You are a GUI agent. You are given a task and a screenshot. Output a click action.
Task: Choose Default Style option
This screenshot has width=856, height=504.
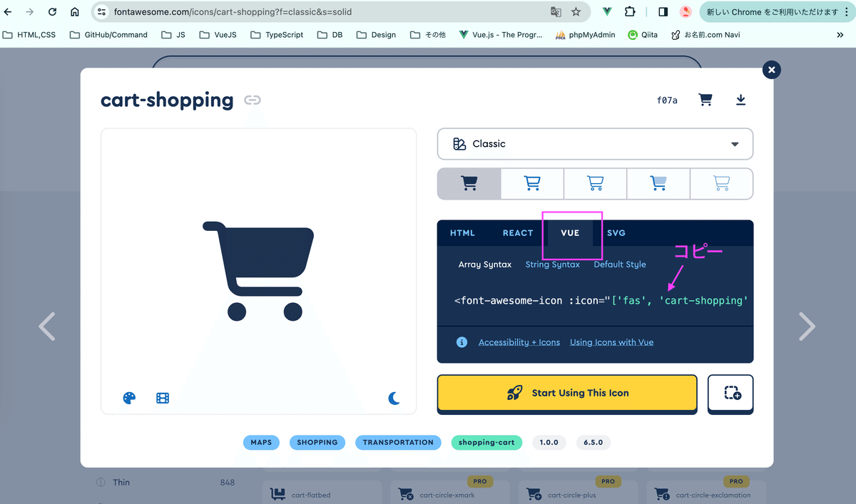pos(620,264)
